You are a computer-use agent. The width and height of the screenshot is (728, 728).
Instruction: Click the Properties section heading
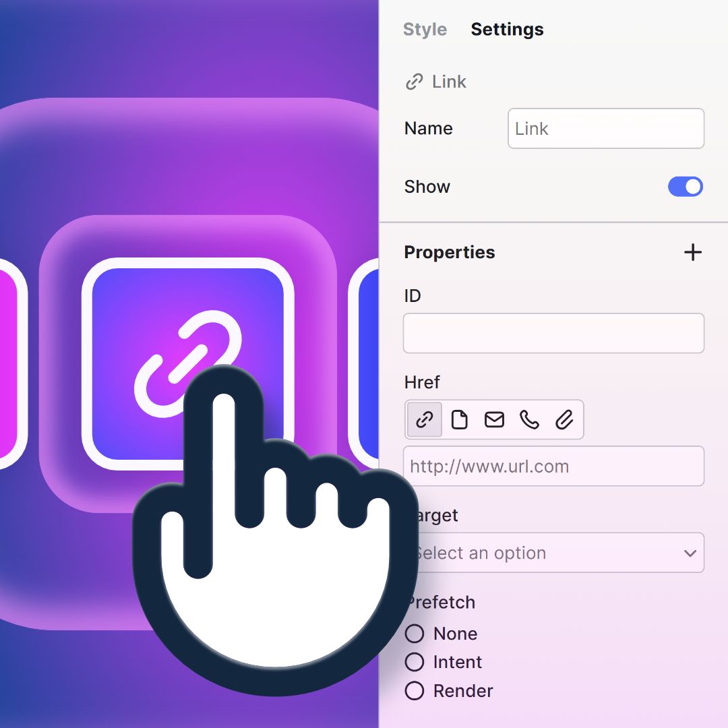pos(450,253)
